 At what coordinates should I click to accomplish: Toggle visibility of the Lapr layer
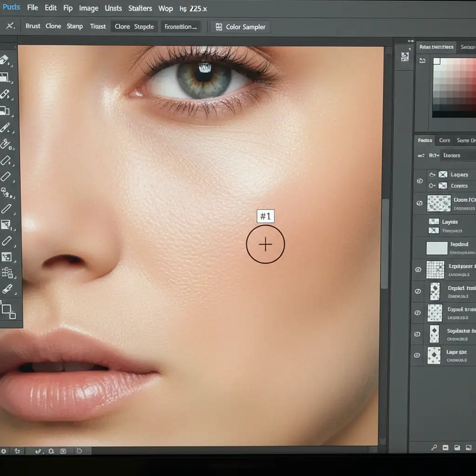coord(417,355)
